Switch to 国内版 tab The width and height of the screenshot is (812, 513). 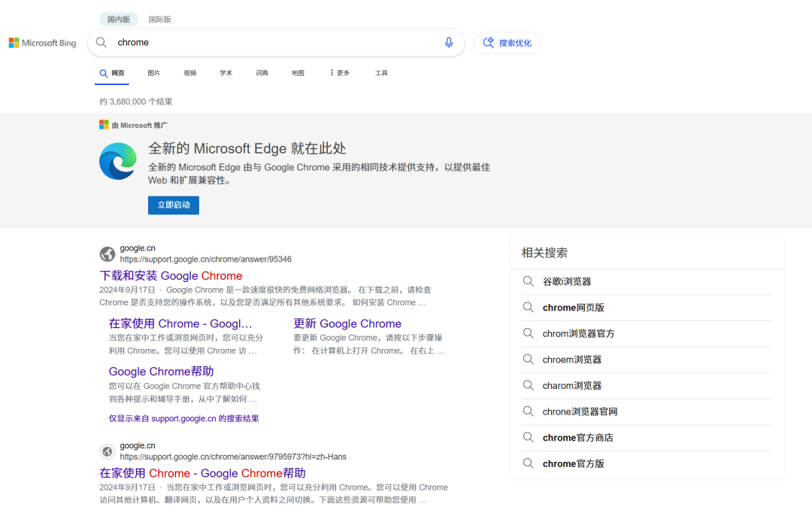(119, 19)
